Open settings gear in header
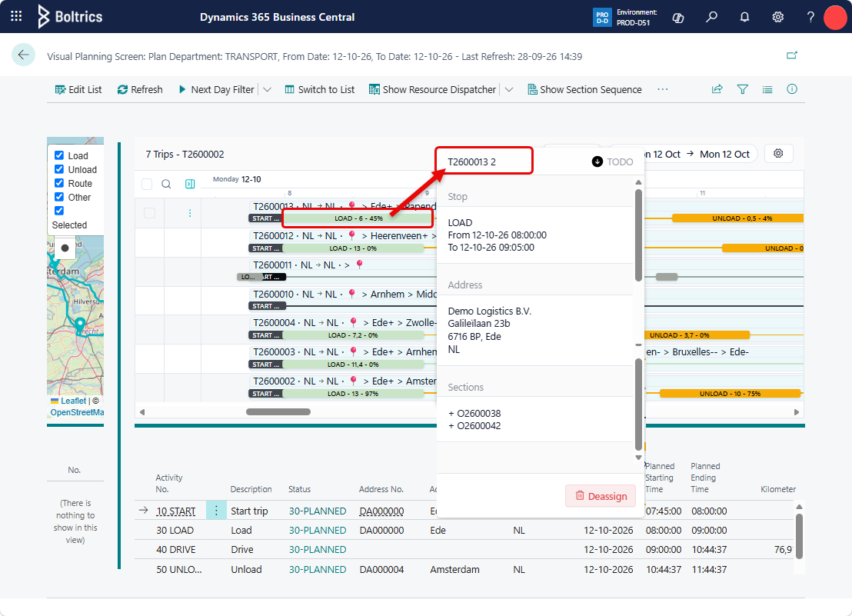Screen dimensions: 852x616 777,18
